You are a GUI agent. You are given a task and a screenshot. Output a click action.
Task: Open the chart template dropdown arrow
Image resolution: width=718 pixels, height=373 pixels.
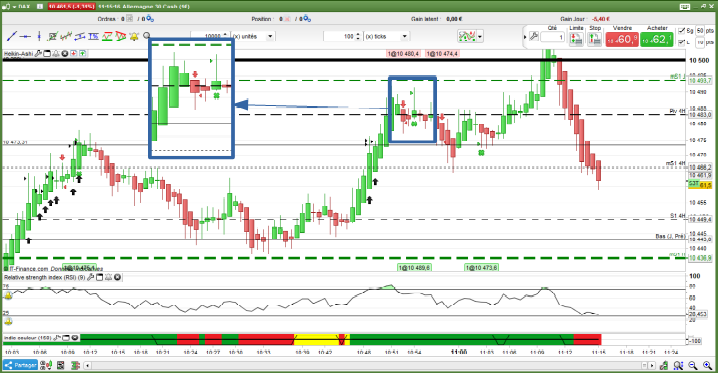click(x=480, y=36)
